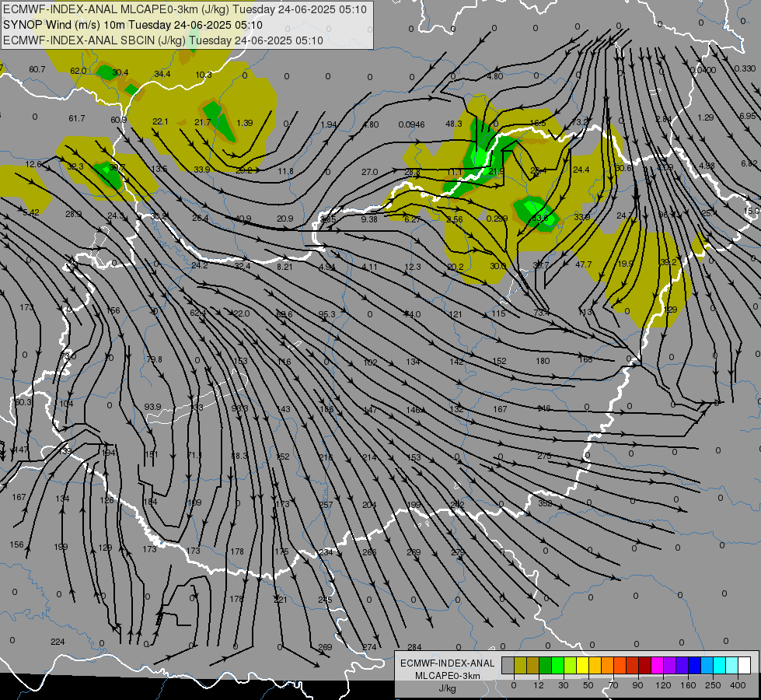Click the dark red legend swatch

644,665
